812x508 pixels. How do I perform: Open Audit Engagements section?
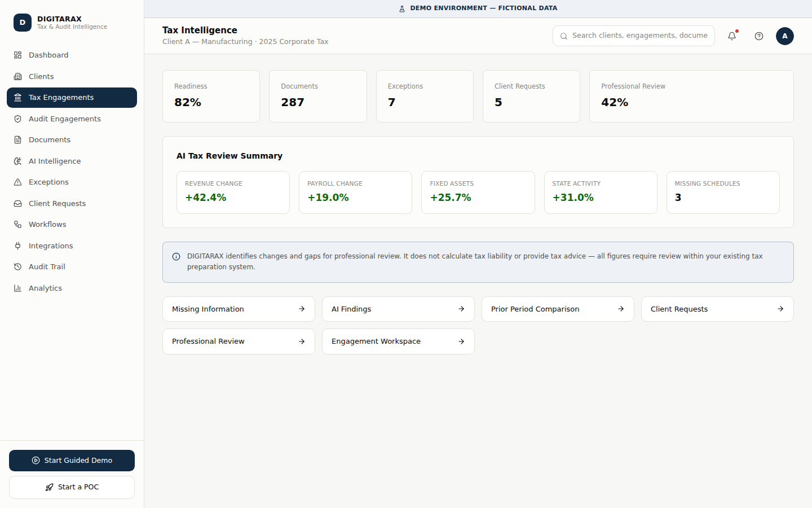click(72, 119)
